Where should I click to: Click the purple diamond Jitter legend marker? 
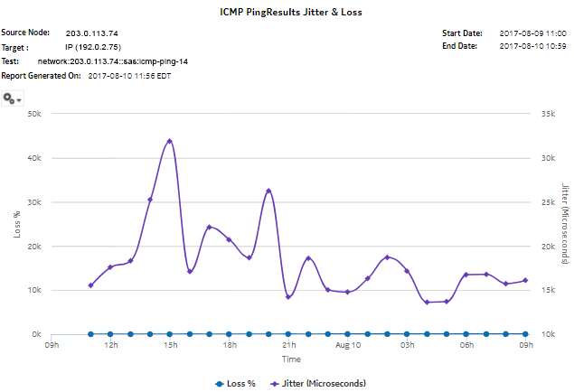[x=274, y=384]
